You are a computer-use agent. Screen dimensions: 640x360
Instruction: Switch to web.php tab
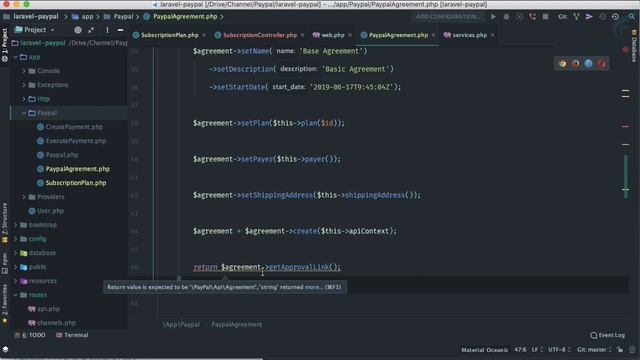tap(332, 35)
